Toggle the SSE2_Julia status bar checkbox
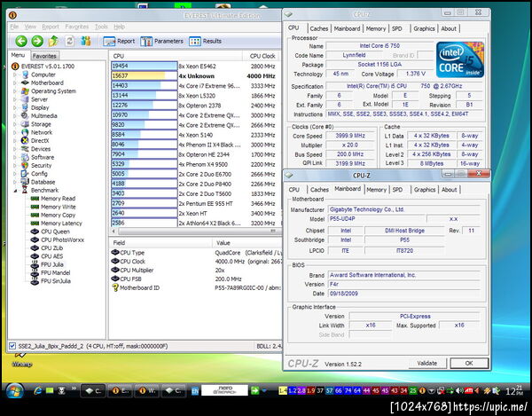The height and width of the screenshot is (416, 532). click(x=12, y=346)
